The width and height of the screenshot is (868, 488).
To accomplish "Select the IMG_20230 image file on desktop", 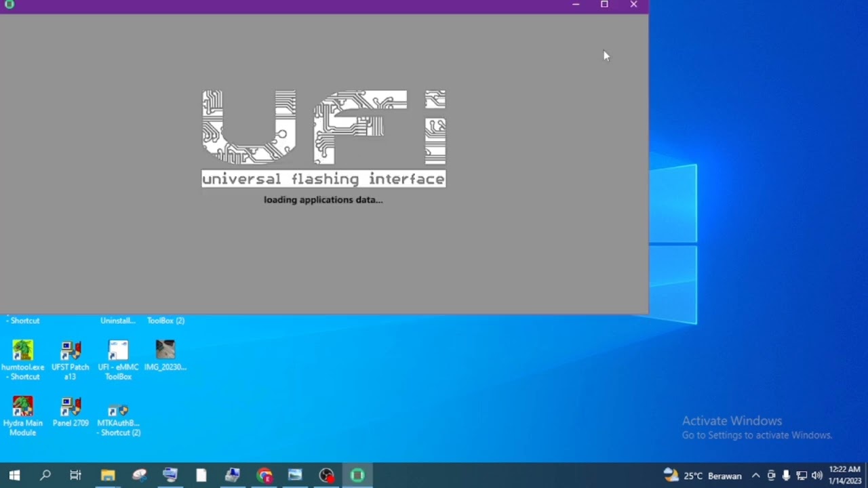I will tap(165, 356).
